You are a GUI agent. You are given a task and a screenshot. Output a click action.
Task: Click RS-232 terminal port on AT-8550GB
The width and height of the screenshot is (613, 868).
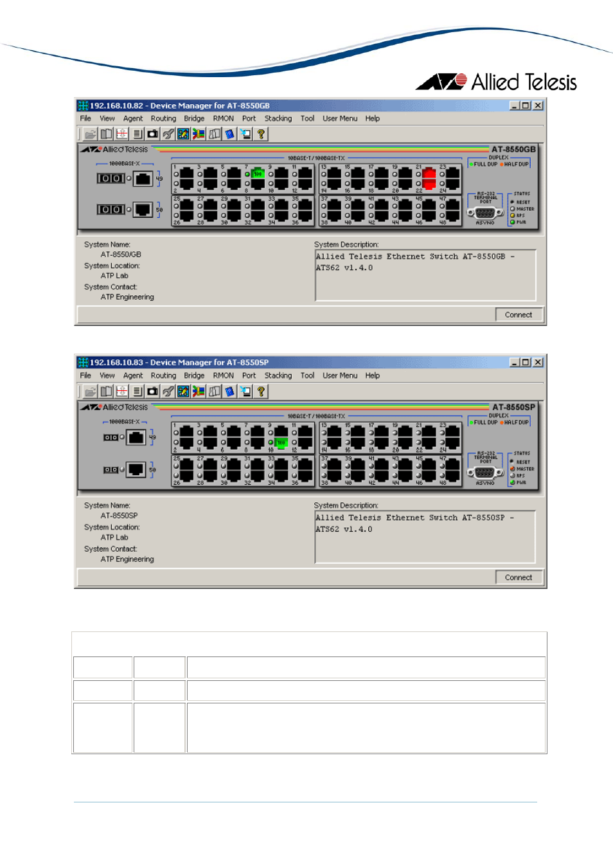[x=485, y=213]
